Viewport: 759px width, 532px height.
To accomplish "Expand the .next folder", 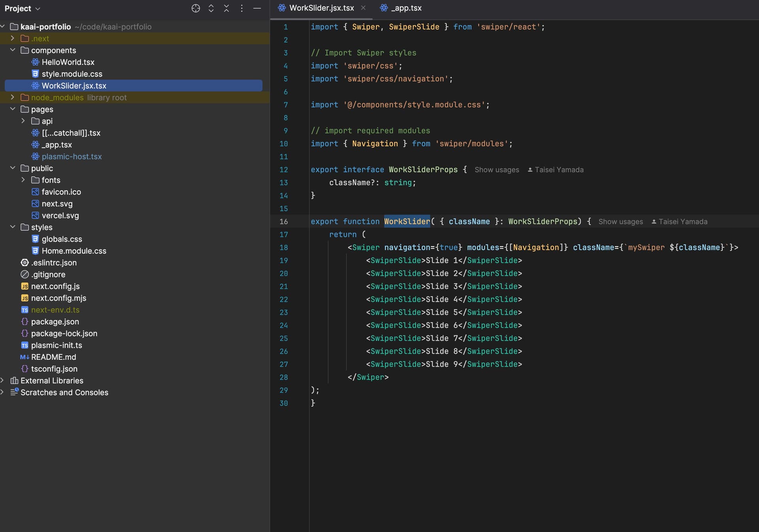I will [x=13, y=38].
